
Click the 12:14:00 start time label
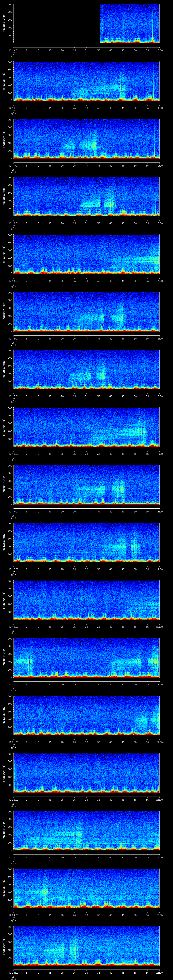click(14, 339)
